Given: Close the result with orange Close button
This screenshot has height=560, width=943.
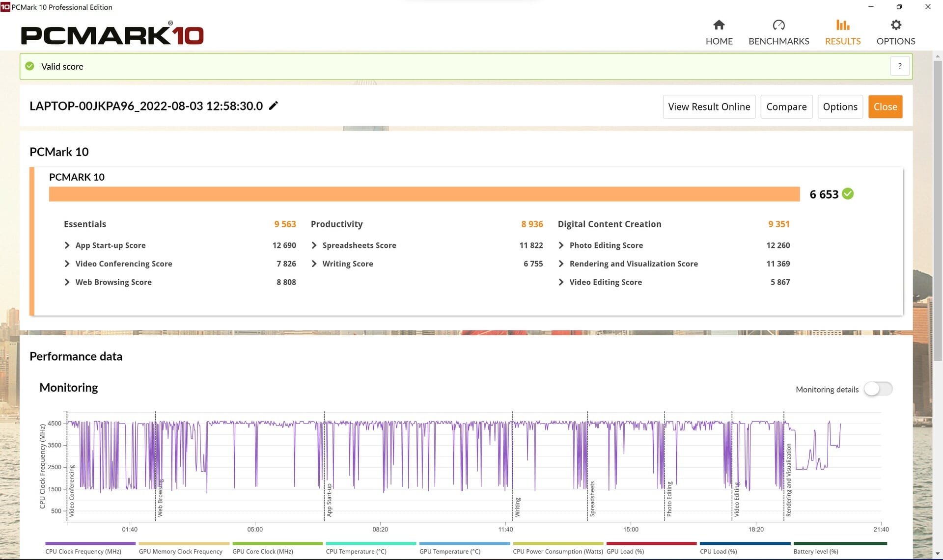Looking at the screenshot, I should (x=885, y=107).
